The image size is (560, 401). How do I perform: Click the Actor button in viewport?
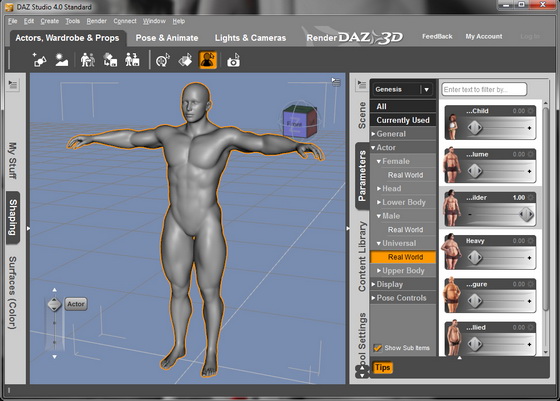click(76, 304)
